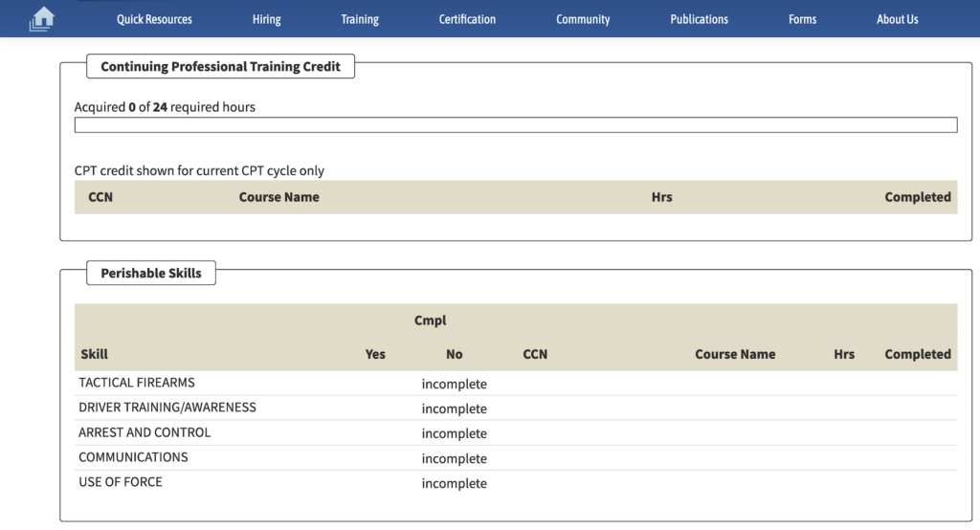Click Continuing Professional Training Credit heading

[220, 67]
